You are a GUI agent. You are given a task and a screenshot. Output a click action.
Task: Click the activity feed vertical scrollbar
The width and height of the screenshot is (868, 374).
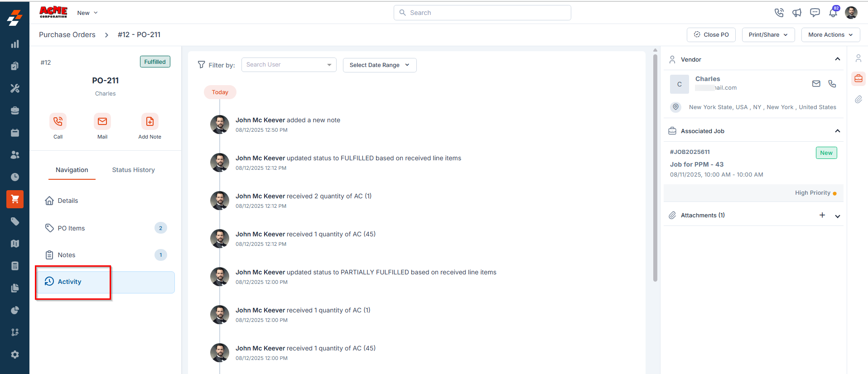(x=655, y=168)
